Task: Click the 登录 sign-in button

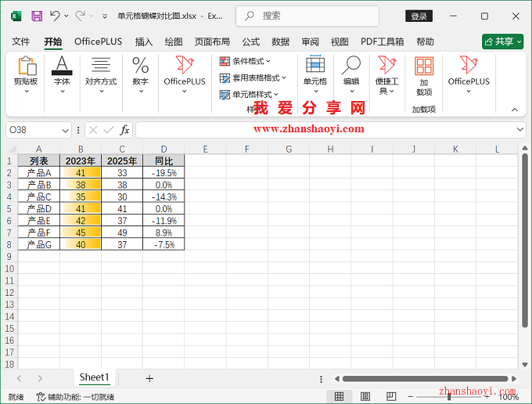Action: (x=419, y=16)
